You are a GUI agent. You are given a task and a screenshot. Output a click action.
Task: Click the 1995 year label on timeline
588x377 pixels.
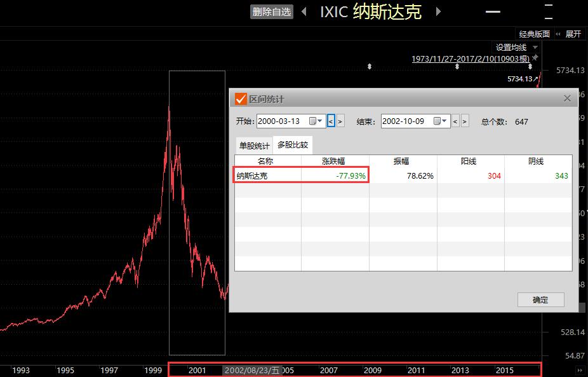coord(65,370)
